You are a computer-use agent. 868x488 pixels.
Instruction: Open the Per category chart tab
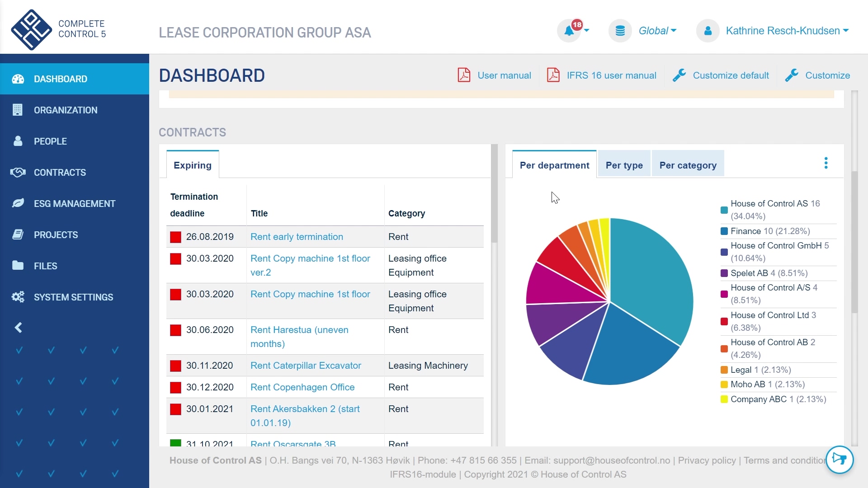688,165
